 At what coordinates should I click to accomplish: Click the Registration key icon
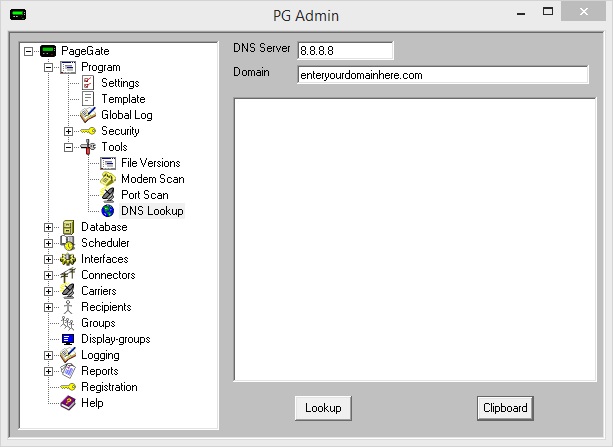coord(68,387)
